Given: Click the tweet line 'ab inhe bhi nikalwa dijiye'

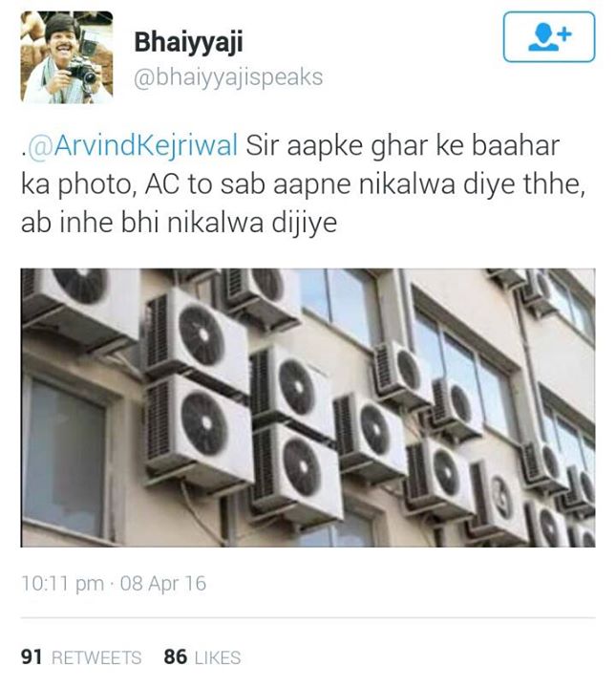Looking at the screenshot, I should coord(179,223).
